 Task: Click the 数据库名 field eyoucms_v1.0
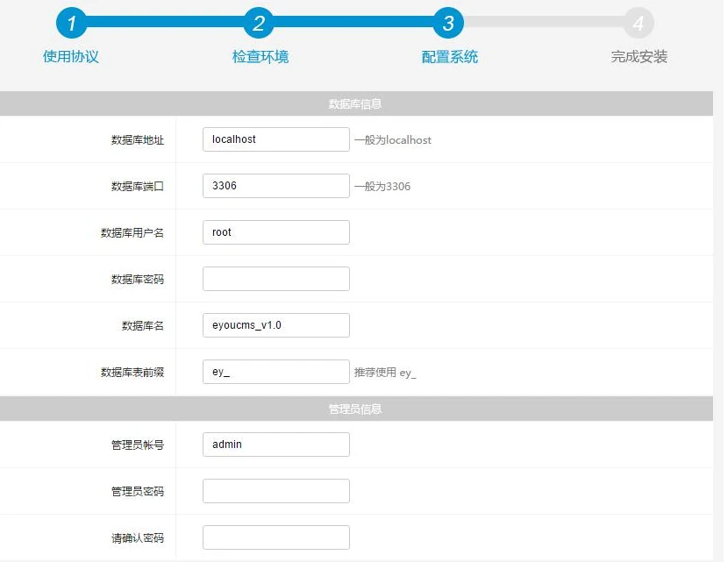(x=275, y=325)
